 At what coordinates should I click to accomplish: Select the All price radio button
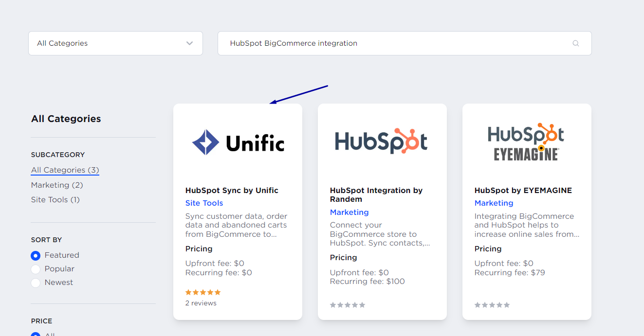click(36, 335)
